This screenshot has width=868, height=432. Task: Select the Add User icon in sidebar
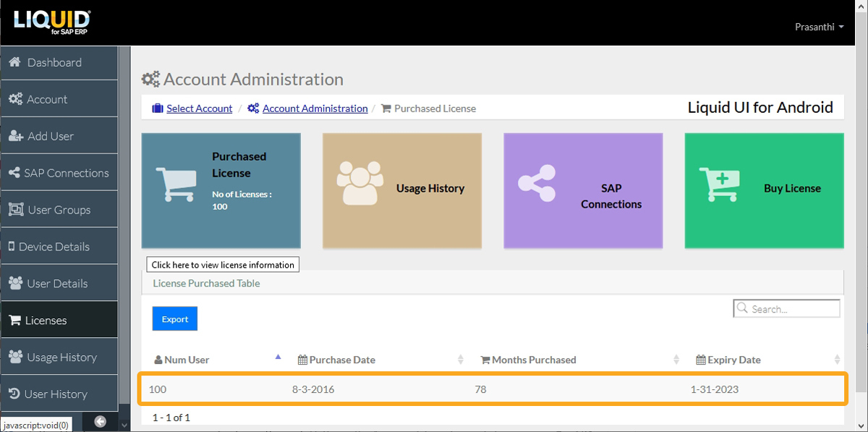pyautogui.click(x=16, y=136)
